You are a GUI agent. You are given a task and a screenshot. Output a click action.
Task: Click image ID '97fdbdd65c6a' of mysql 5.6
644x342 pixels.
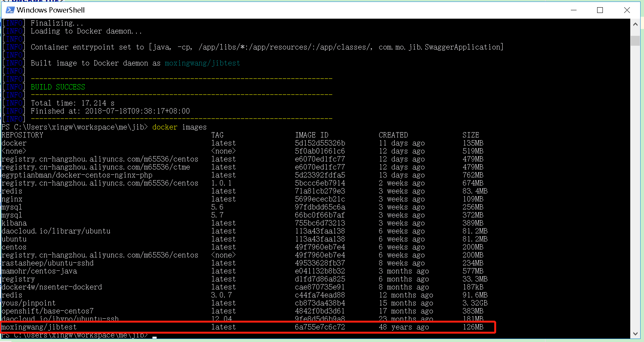click(320, 207)
